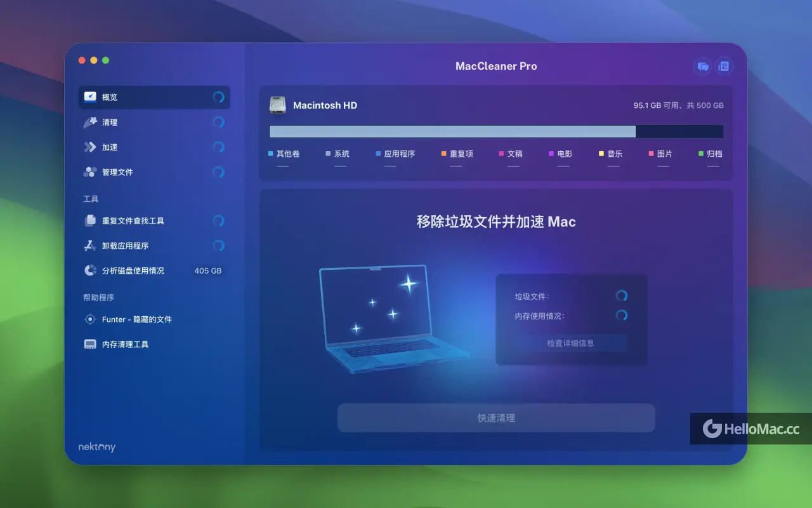
Task: Click the gray 系统 legend swatch
Action: click(328, 154)
